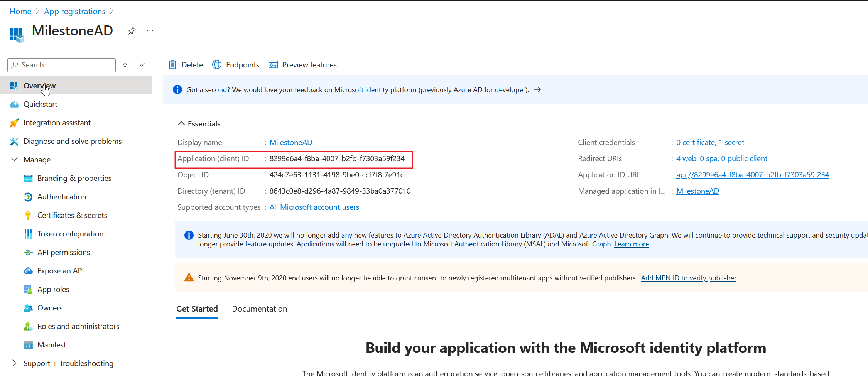
Task: Click the Delete trash icon
Action: pyautogui.click(x=172, y=65)
